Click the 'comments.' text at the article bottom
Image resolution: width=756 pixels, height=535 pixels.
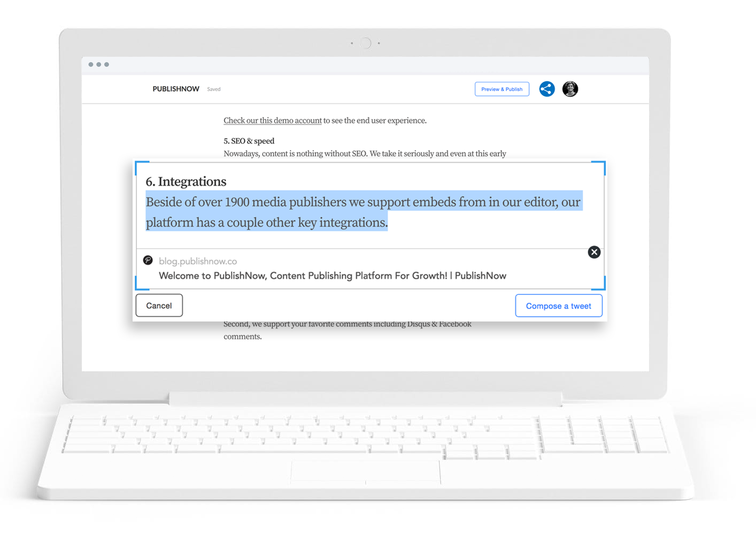coord(243,337)
